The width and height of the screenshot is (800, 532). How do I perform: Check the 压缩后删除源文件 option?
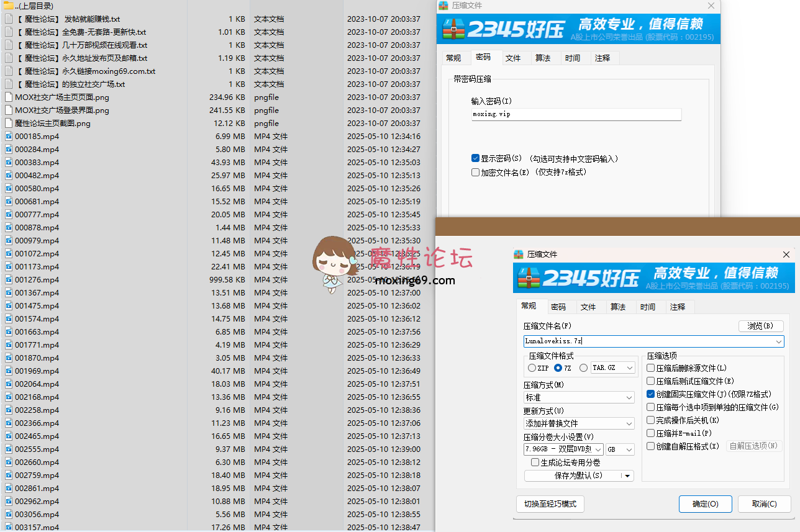tap(651, 368)
